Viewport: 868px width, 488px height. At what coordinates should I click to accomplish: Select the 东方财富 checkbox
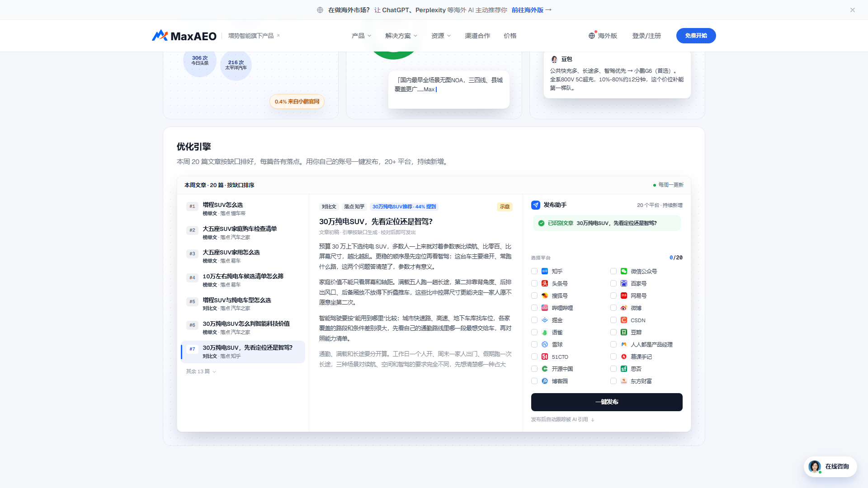(x=613, y=381)
